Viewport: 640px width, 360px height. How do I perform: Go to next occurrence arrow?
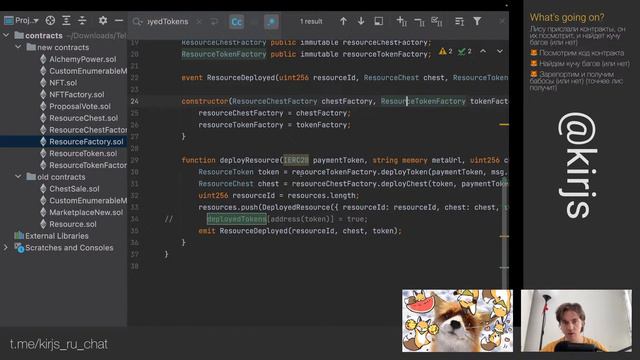361,21
